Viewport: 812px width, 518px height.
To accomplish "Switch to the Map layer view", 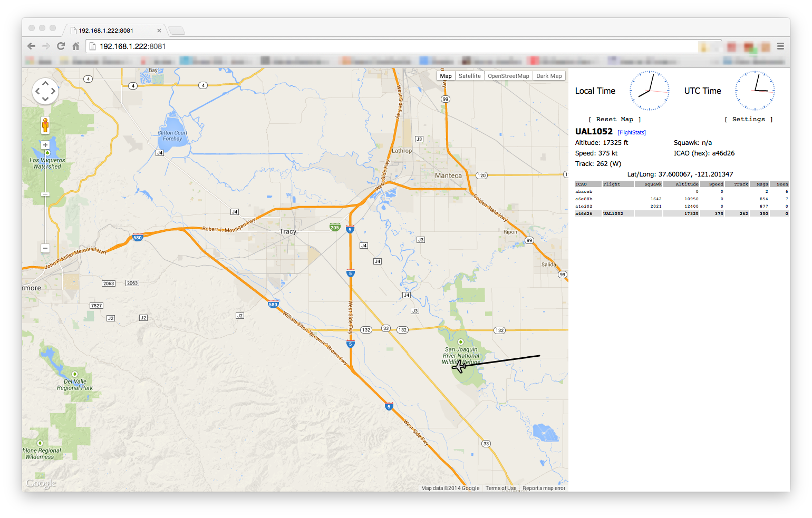I will [x=446, y=76].
